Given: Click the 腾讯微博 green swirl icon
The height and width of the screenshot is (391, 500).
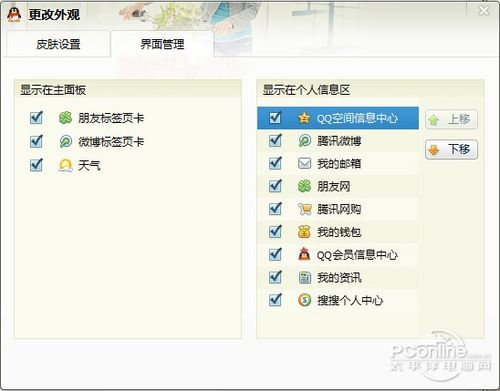Looking at the screenshot, I should pos(304,141).
